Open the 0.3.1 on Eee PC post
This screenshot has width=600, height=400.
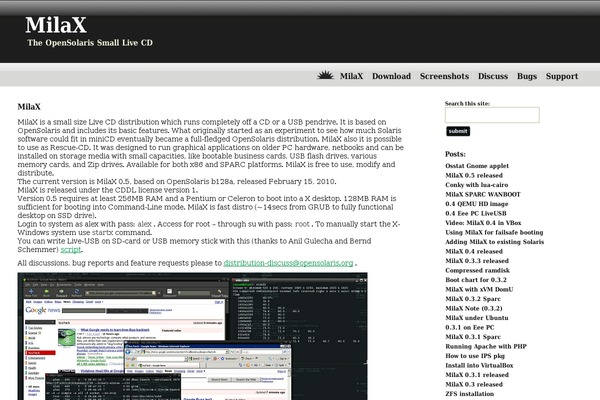470,327
